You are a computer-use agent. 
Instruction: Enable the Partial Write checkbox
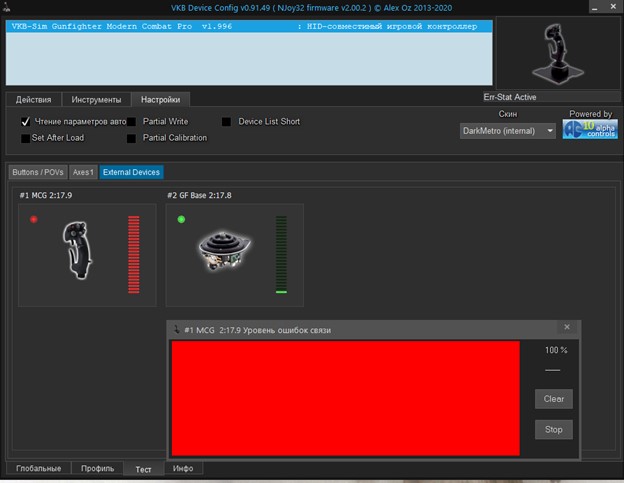point(131,122)
